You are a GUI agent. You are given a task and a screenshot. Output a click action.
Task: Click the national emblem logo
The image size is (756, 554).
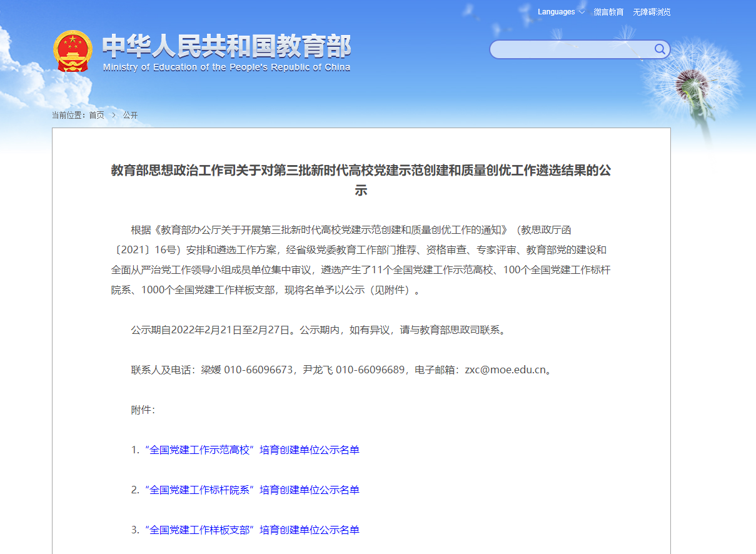click(73, 51)
